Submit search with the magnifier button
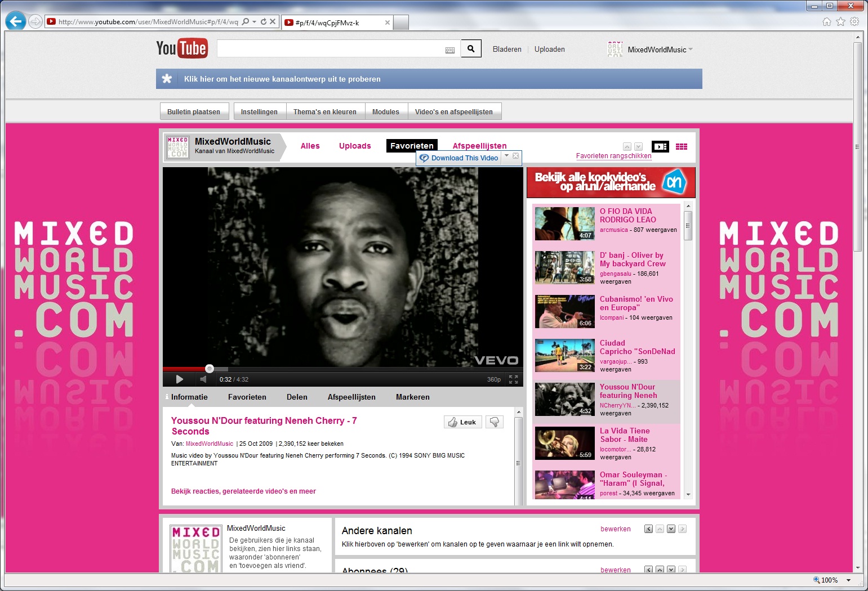Image resolution: width=868 pixels, height=591 pixels. coord(471,49)
